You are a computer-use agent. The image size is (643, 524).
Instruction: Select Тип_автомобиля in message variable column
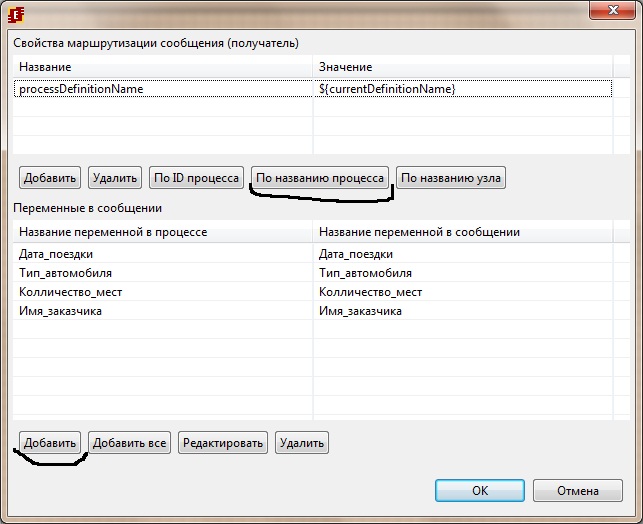pyautogui.click(x=463, y=273)
